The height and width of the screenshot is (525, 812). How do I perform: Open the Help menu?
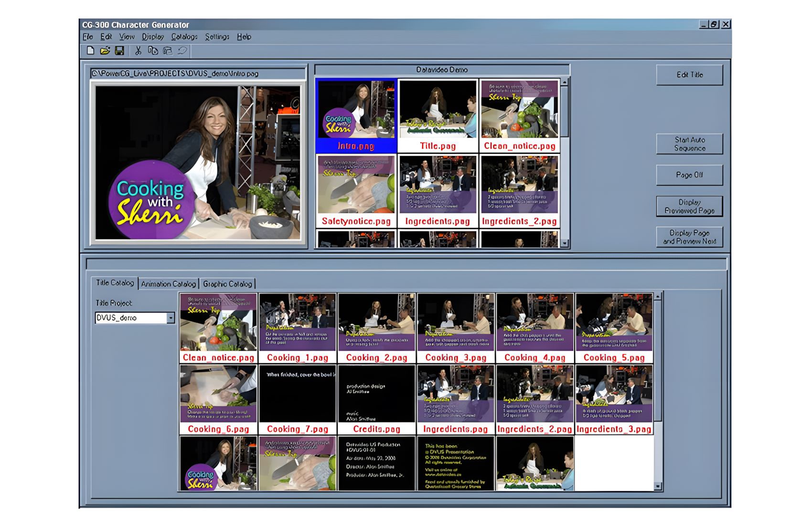point(244,37)
